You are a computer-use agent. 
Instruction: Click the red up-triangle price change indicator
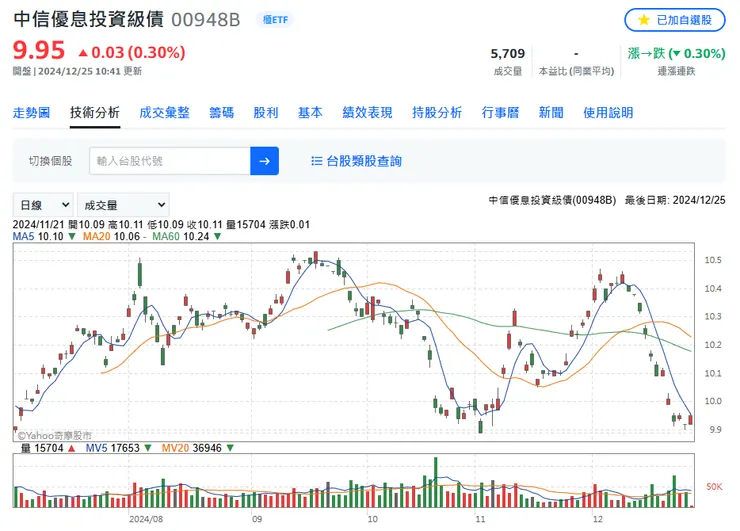(x=82, y=52)
